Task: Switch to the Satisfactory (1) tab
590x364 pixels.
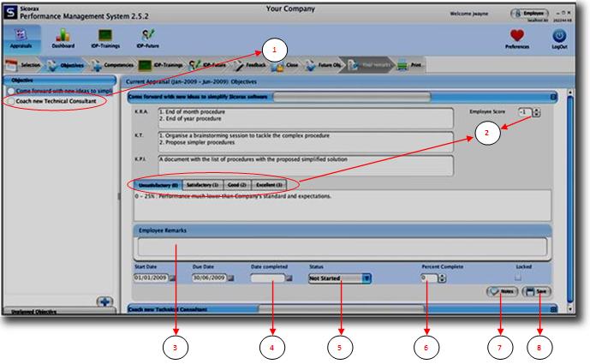Action: pyautogui.click(x=202, y=184)
